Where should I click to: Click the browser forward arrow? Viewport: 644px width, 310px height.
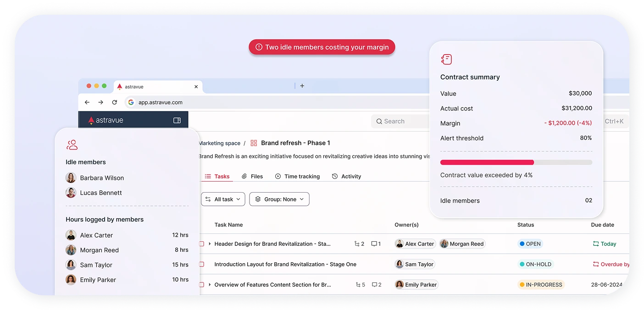[101, 102]
